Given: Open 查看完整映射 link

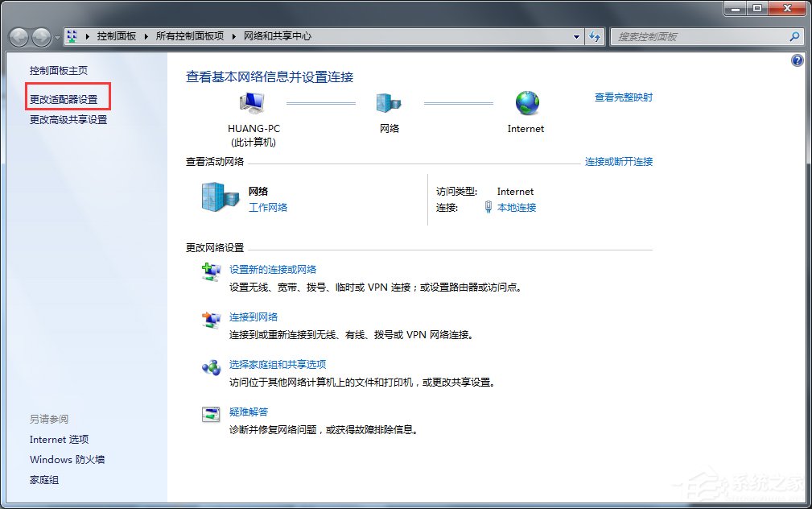Looking at the screenshot, I should (x=623, y=96).
